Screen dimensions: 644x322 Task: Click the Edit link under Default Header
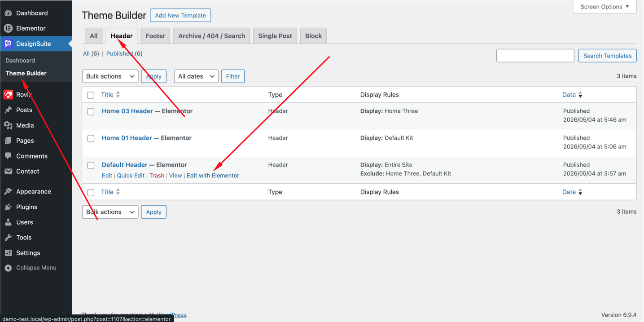107,176
